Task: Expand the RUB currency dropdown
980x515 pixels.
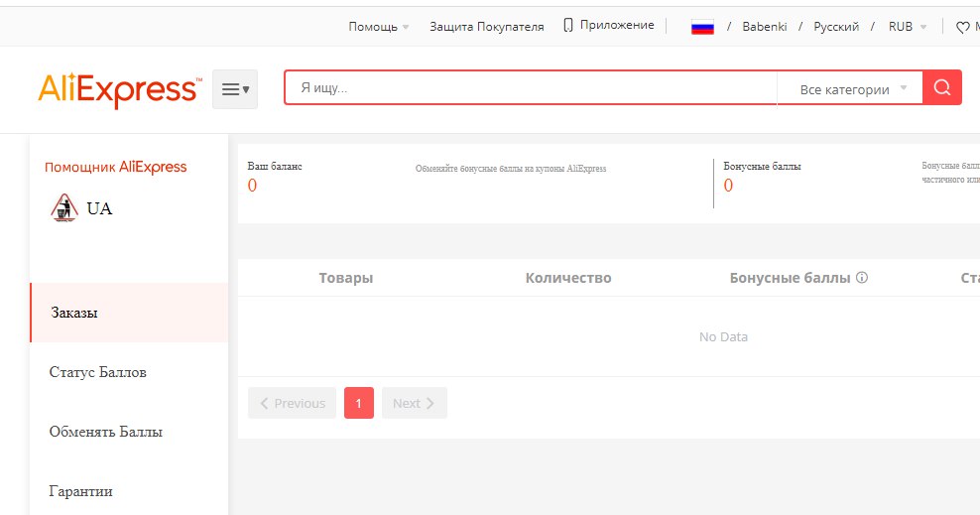Action: [x=908, y=27]
